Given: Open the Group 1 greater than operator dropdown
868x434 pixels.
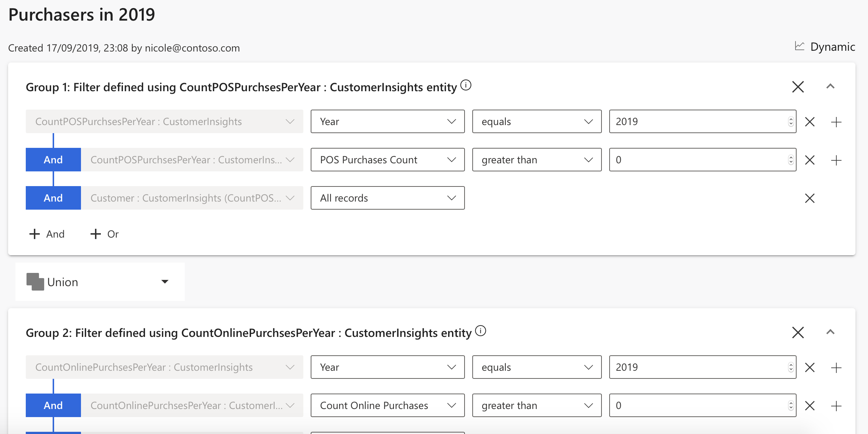Looking at the screenshot, I should (x=536, y=160).
